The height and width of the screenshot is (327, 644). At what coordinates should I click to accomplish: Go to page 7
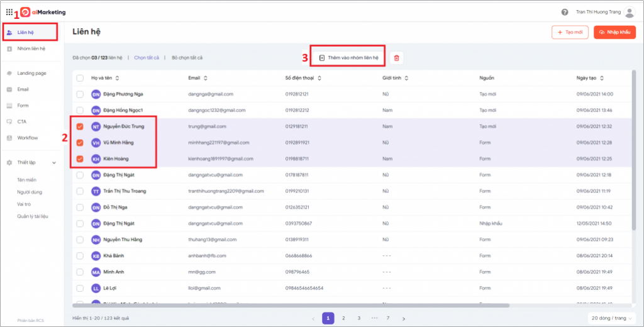click(387, 318)
